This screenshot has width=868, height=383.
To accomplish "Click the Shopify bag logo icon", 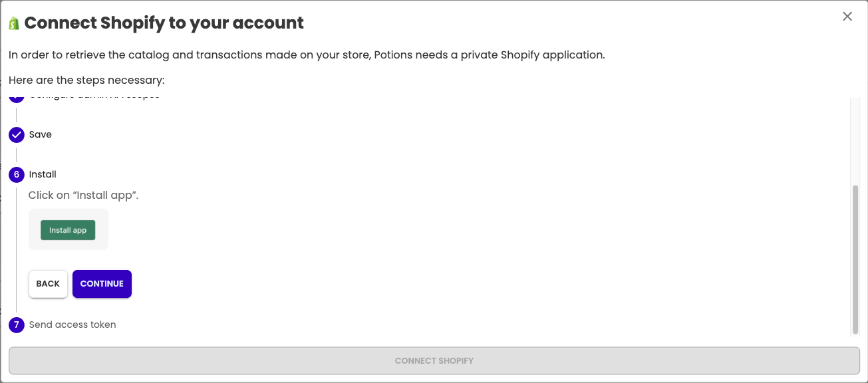I will (x=14, y=23).
